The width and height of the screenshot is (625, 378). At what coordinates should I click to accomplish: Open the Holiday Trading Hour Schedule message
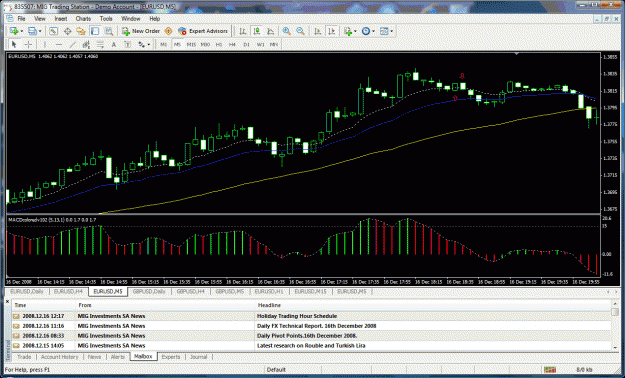[297, 316]
